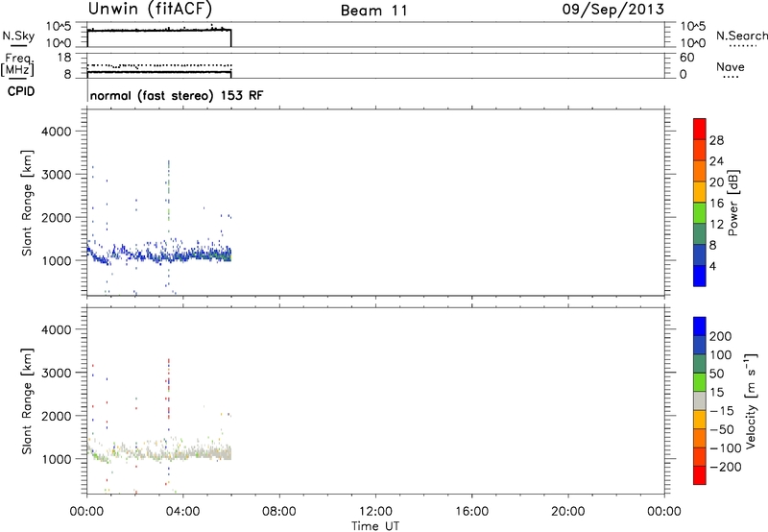The width and height of the screenshot is (768, 532).
Task: Pick the yellow-orange power colorbar segment
Action: tap(700, 192)
